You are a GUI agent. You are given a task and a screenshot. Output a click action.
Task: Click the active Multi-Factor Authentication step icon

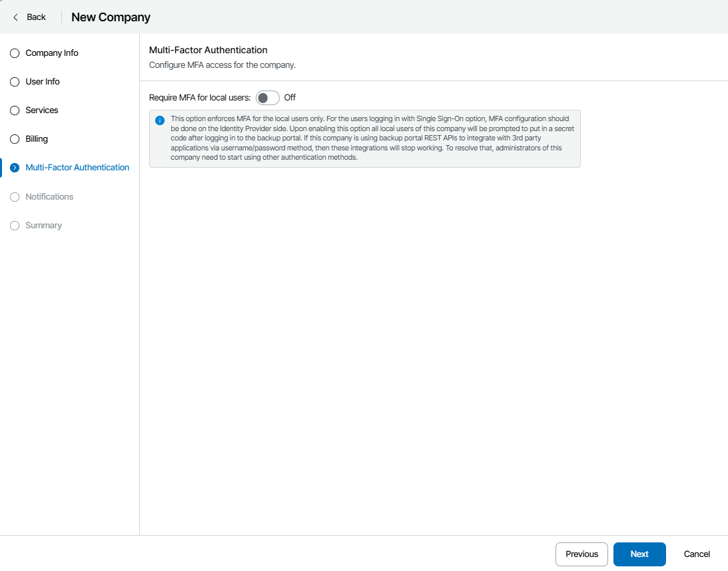15,168
